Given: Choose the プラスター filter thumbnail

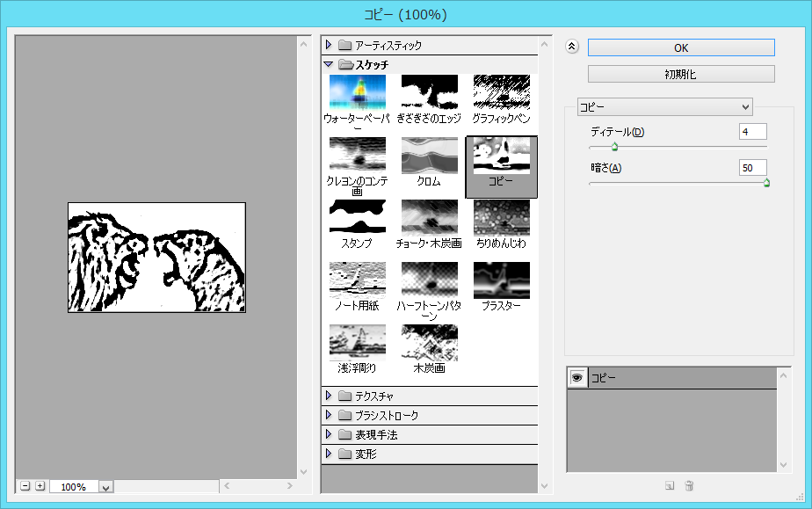Looking at the screenshot, I should [501, 280].
